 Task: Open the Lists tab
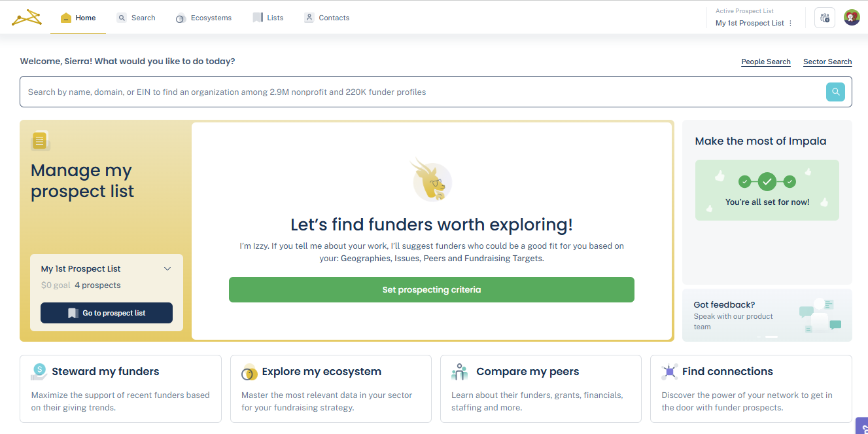click(268, 18)
